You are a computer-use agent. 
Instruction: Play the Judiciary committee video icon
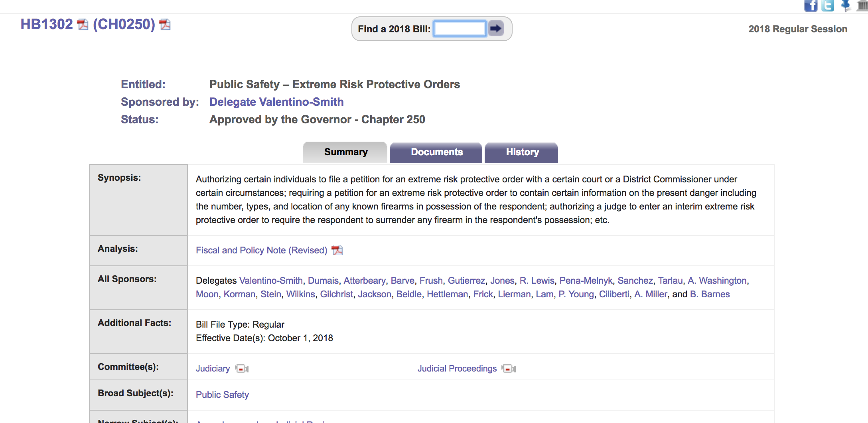coord(242,369)
